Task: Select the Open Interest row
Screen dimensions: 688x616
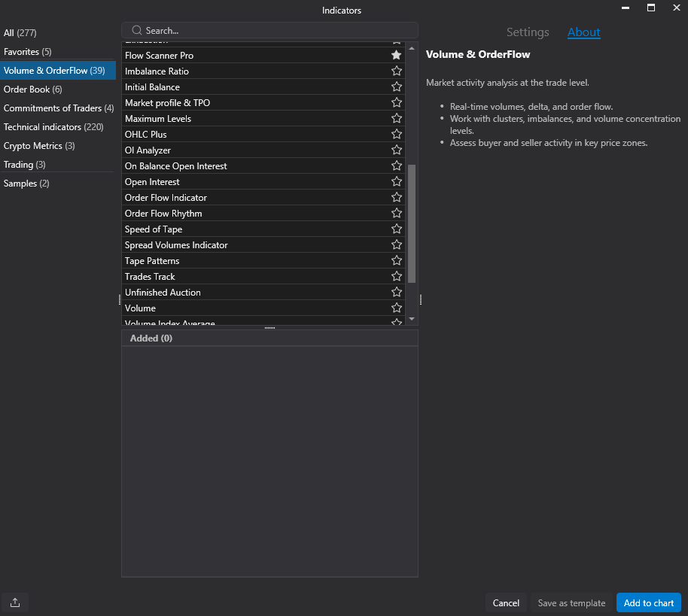Action: coord(263,181)
